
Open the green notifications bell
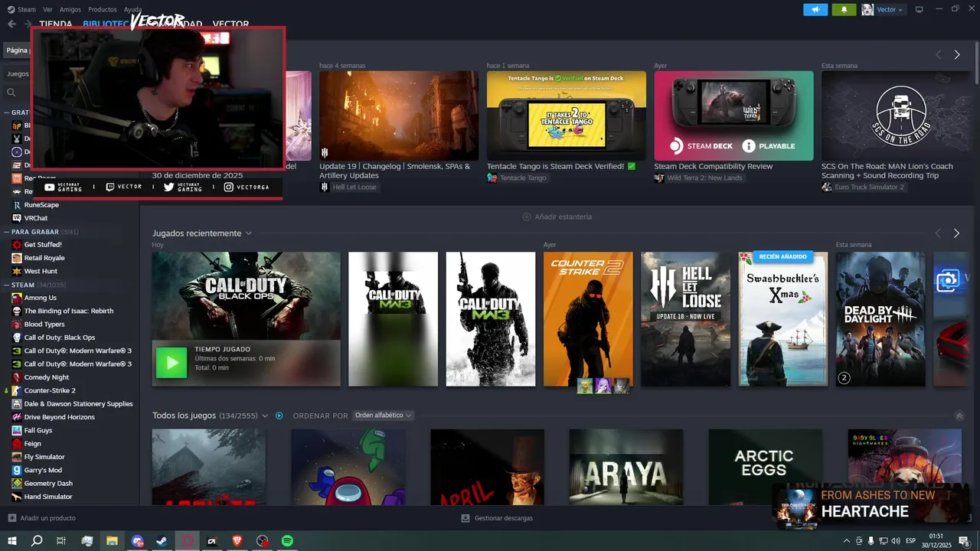tap(844, 9)
